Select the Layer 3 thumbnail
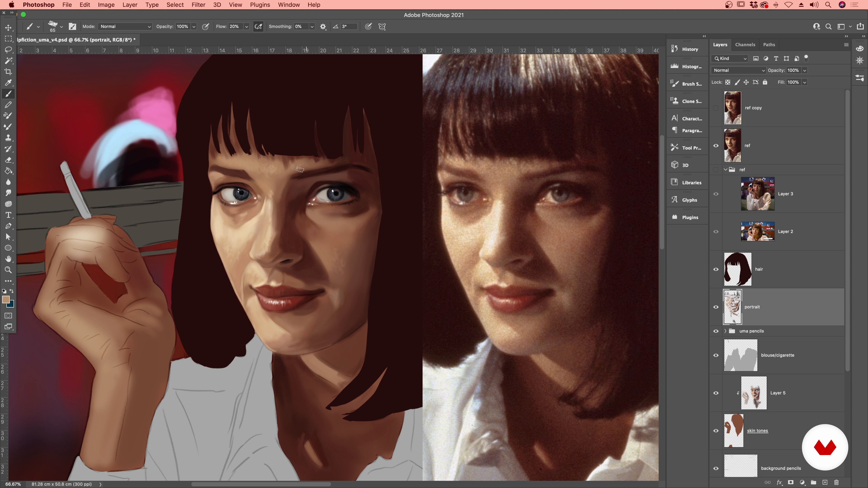This screenshot has width=868, height=488. (x=757, y=194)
